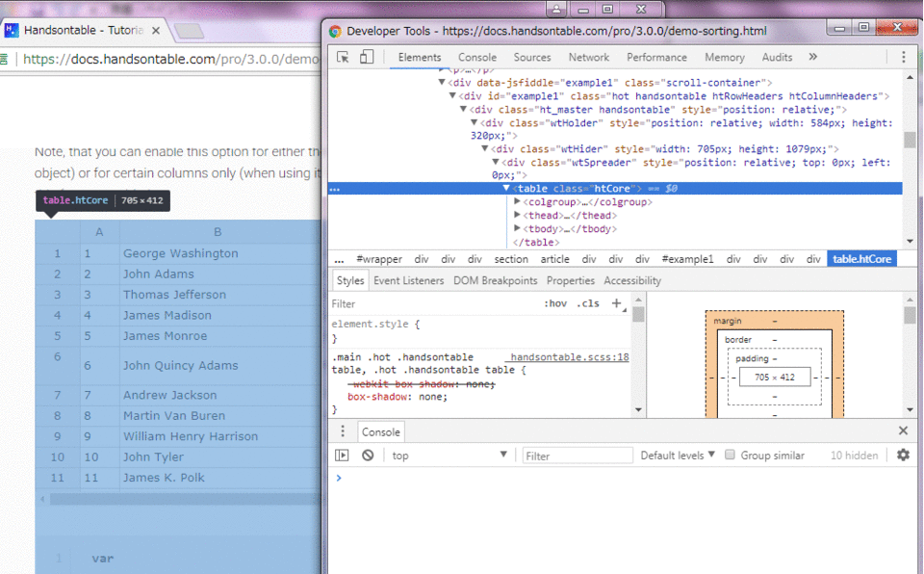Collapse the ht_master handsontable div node

pos(463,109)
